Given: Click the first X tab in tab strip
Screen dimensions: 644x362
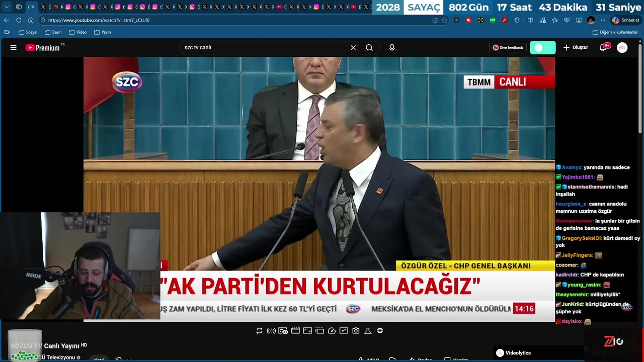Looking at the screenshot, I should click(43, 7).
